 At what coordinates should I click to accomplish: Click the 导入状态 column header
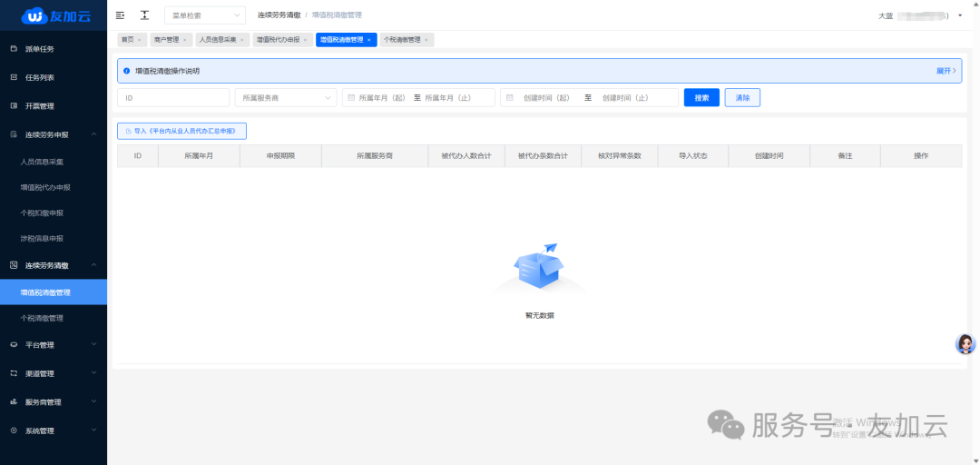[x=692, y=156]
